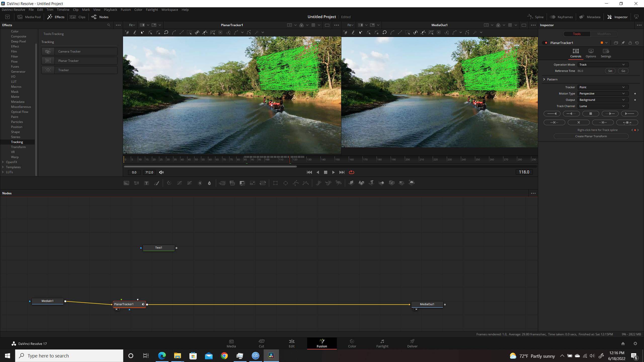Add a BSpline mask from the toolbar

[306, 183]
